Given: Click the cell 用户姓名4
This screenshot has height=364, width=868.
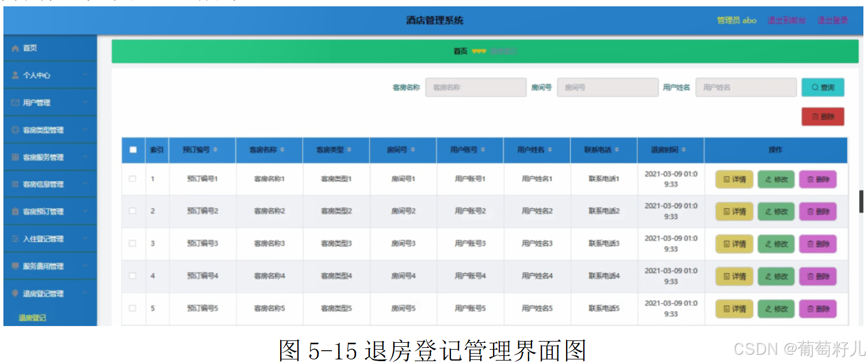Looking at the screenshot, I should pyautogui.click(x=537, y=277).
